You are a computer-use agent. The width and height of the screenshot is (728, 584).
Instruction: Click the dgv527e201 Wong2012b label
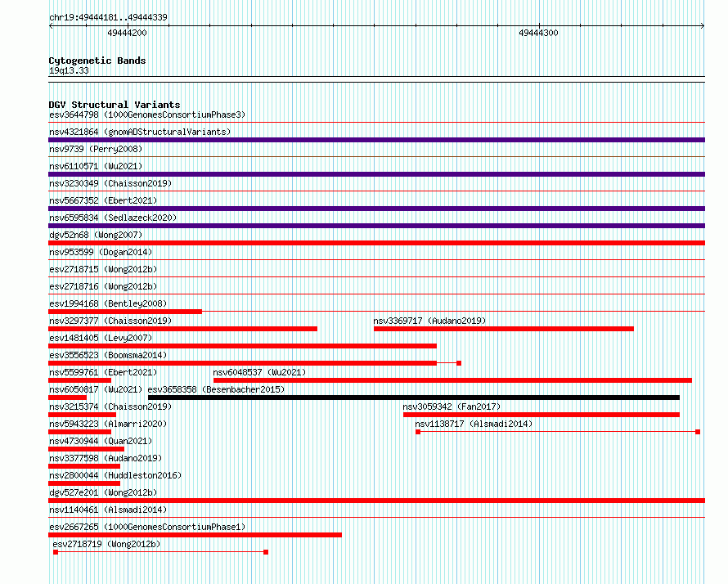coord(103,492)
